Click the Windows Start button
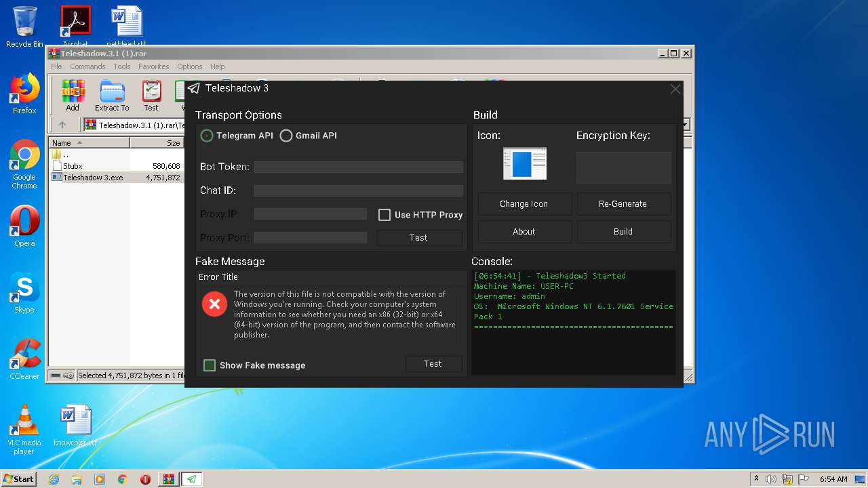 point(19,479)
